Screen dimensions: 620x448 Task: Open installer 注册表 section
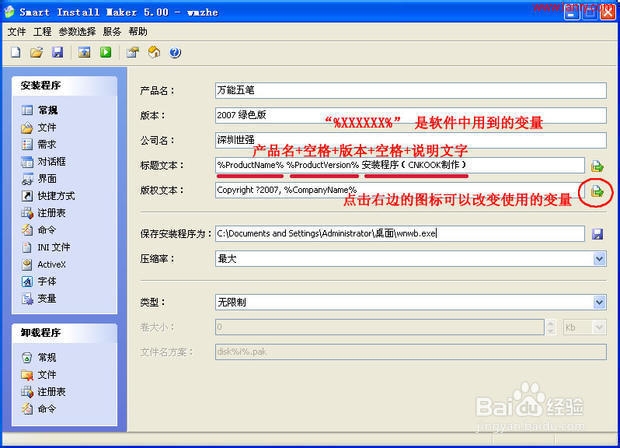[43, 213]
